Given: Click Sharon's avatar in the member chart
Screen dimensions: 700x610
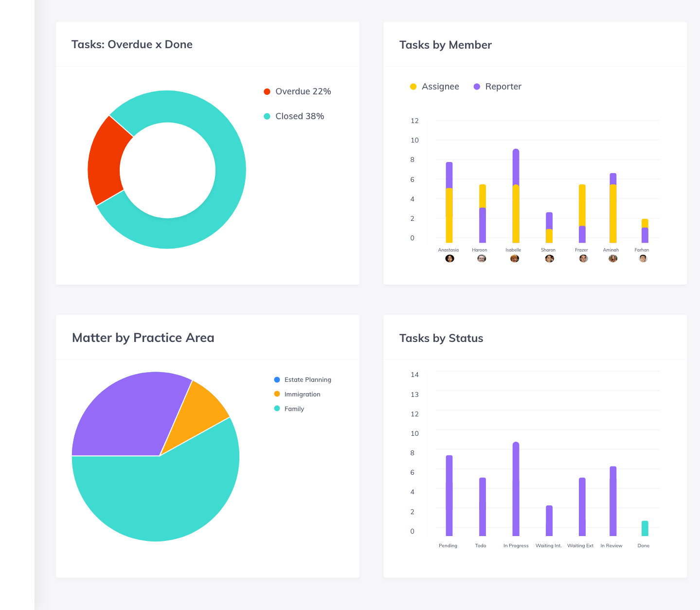Looking at the screenshot, I should (549, 258).
